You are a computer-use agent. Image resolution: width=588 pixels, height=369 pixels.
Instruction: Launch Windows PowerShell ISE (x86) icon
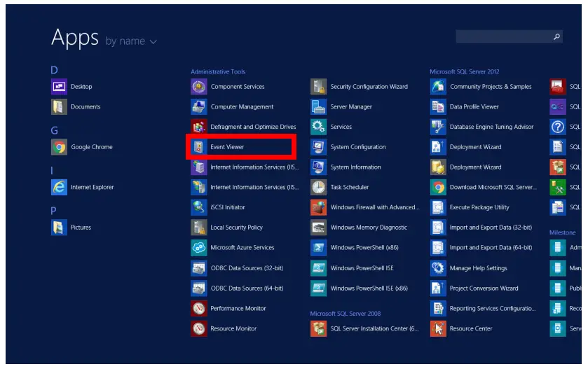(318, 288)
